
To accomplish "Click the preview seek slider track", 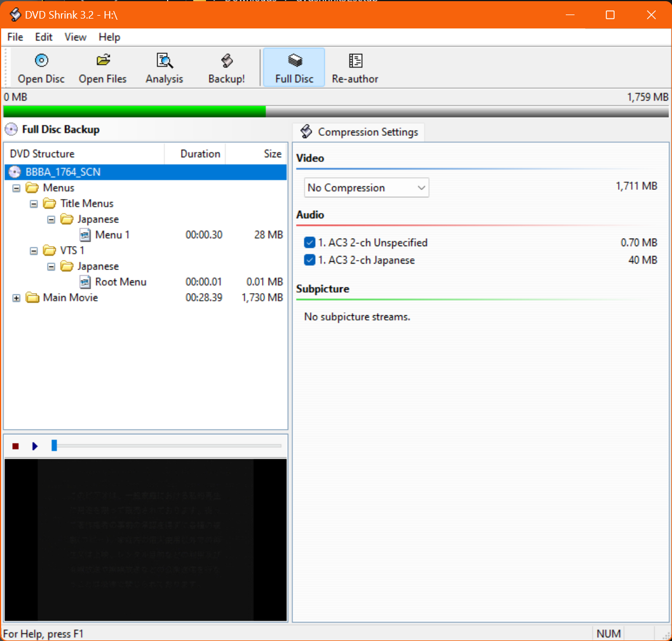I will coord(167,446).
